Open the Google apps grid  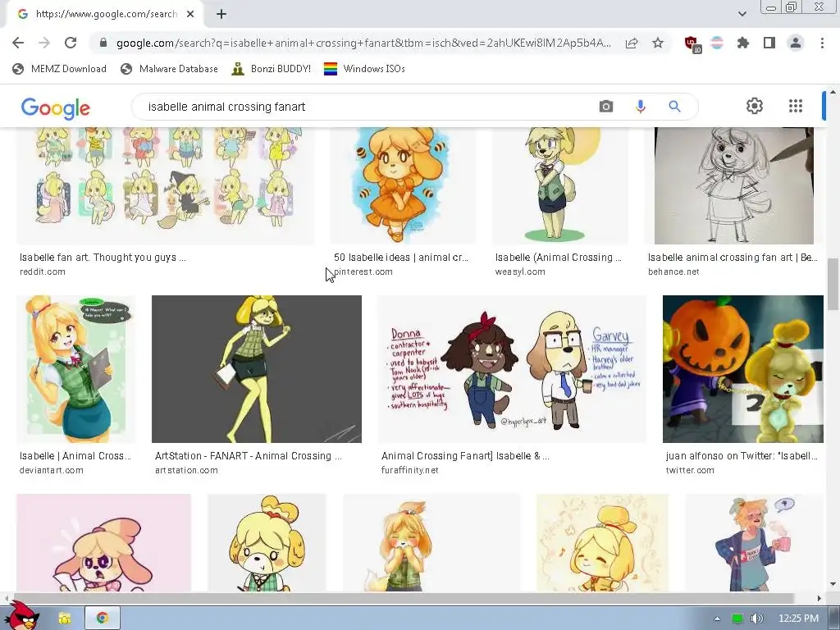click(x=796, y=106)
